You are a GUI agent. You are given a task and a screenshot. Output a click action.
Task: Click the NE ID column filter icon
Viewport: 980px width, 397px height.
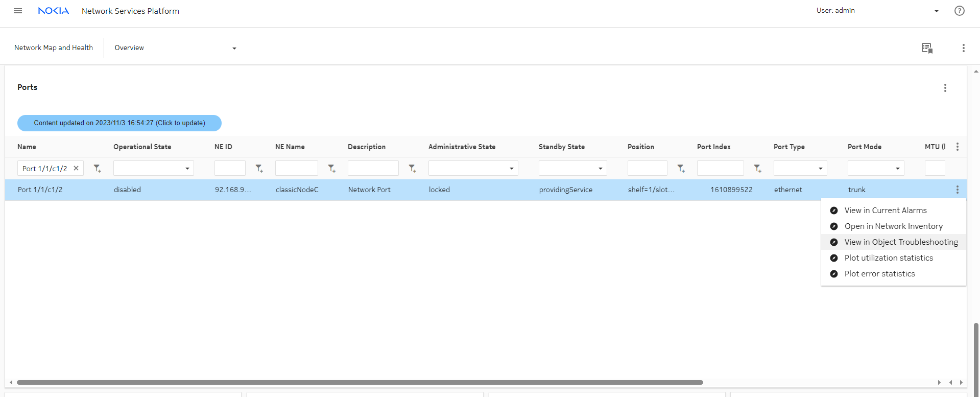pyautogui.click(x=259, y=168)
